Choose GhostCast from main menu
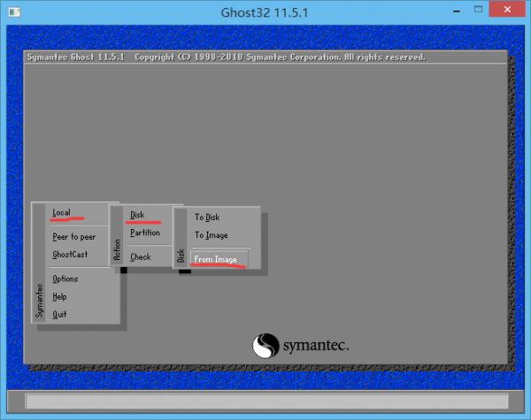The width and height of the screenshot is (531, 420). 70,254
